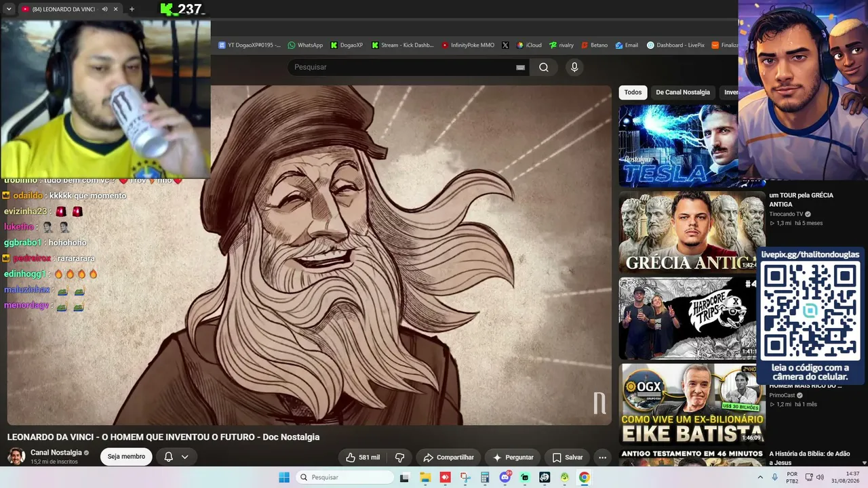Open more actions three-dot menu under video
Screen dimensions: 868x488
602,457
